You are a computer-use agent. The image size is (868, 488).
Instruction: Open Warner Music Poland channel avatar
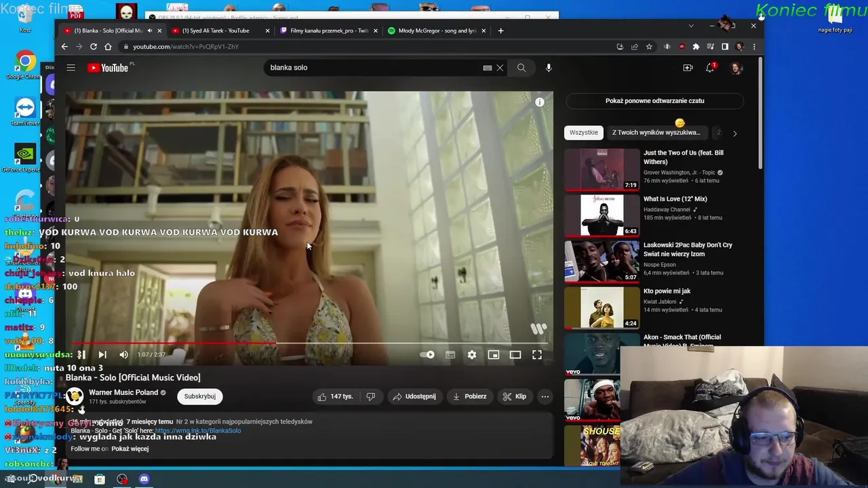point(75,396)
